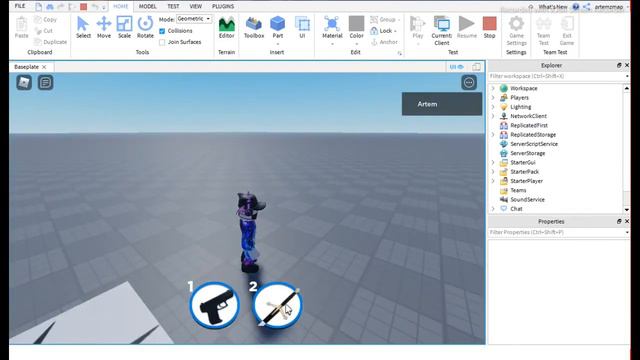This screenshot has width=640, height=360.
Task: Select the Select tool arrow
Action: point(83,27)
